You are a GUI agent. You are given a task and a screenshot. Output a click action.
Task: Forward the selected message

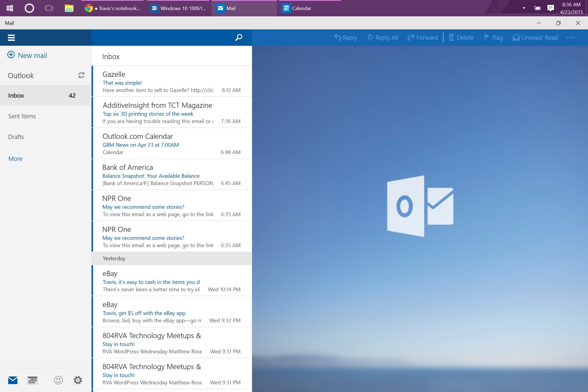pos(422,38)
